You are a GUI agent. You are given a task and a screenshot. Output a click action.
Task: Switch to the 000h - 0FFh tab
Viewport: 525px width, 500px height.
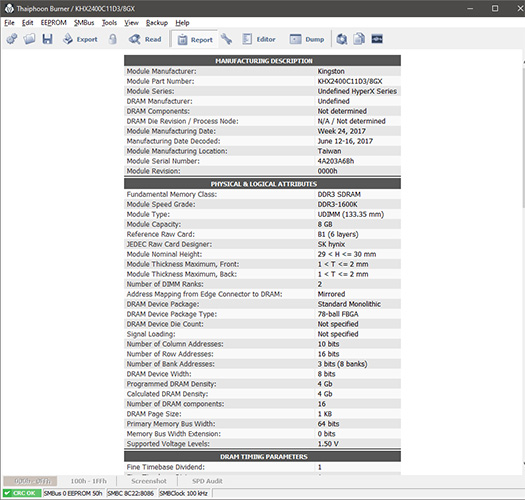30,481
